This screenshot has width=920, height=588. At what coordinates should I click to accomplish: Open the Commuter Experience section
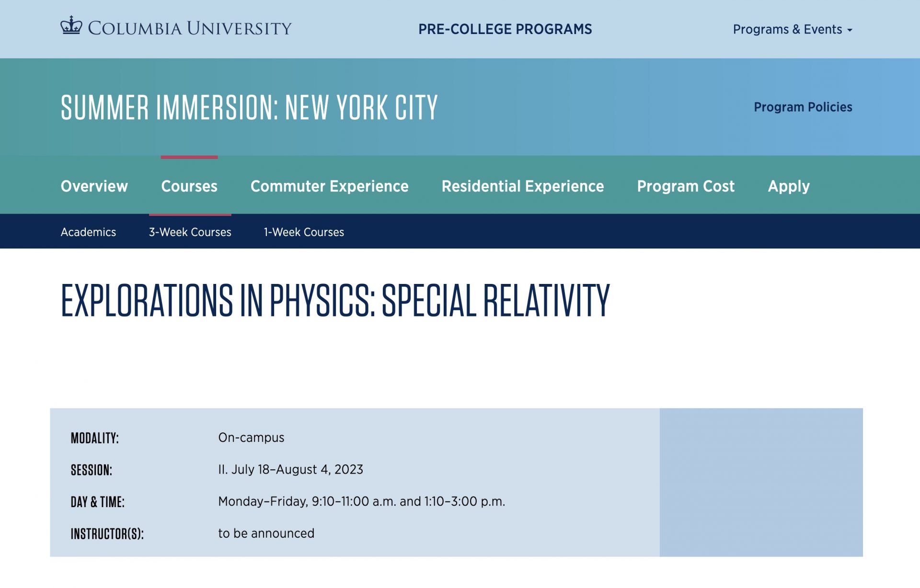329,186
